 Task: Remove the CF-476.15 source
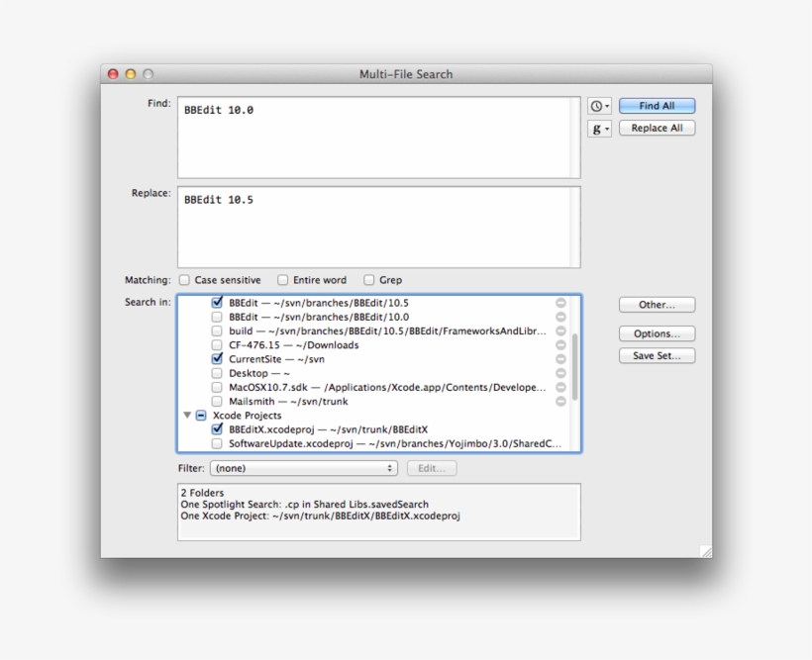coord(560,344)
